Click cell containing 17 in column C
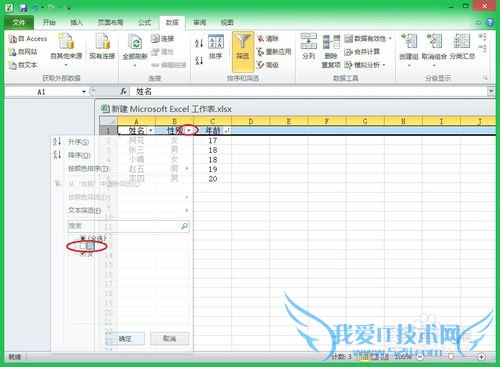 213,141
